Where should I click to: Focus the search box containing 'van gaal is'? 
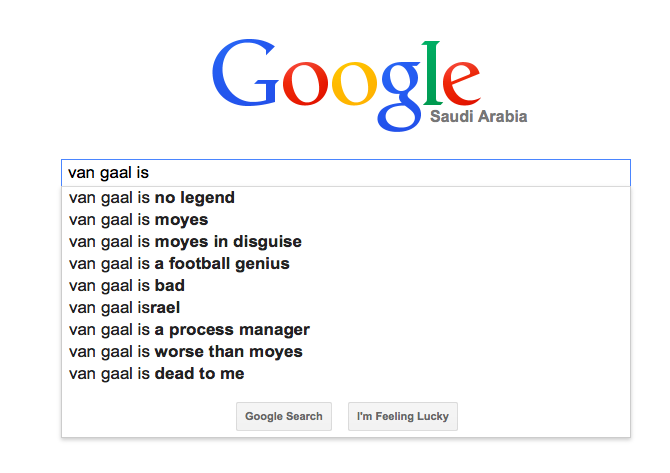pos(345,173)
